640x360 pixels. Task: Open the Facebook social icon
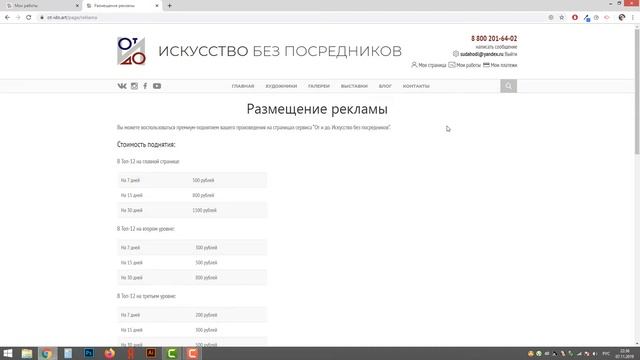pos(145,86)
